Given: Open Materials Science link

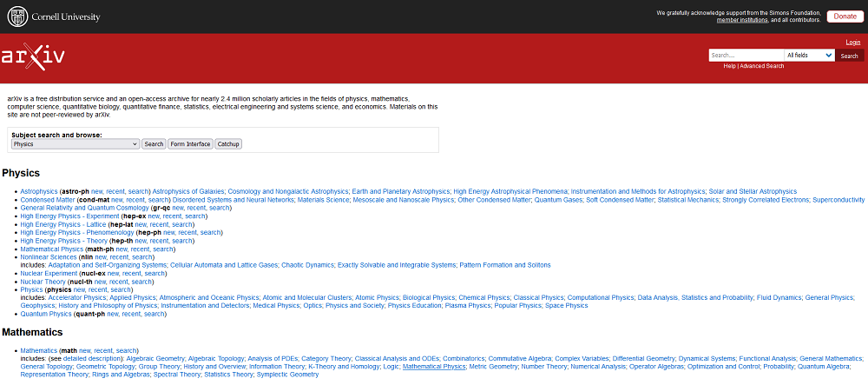Looking at the screenshot, I should pos(323,199).
